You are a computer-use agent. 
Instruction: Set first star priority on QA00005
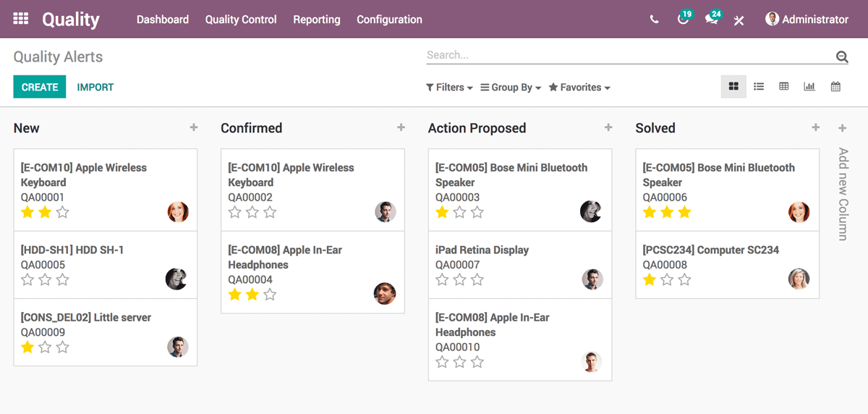[x=27, y=279]
